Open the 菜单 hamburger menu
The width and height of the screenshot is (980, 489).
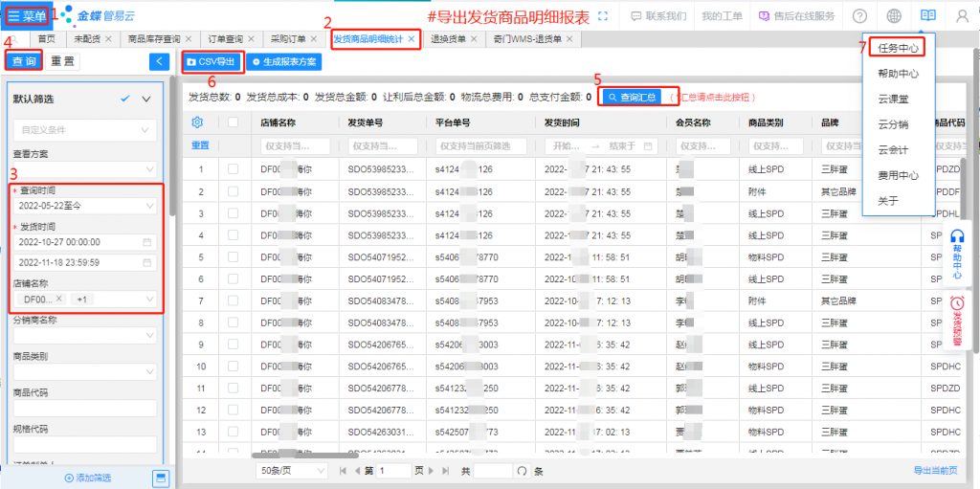tap(26, 15)
